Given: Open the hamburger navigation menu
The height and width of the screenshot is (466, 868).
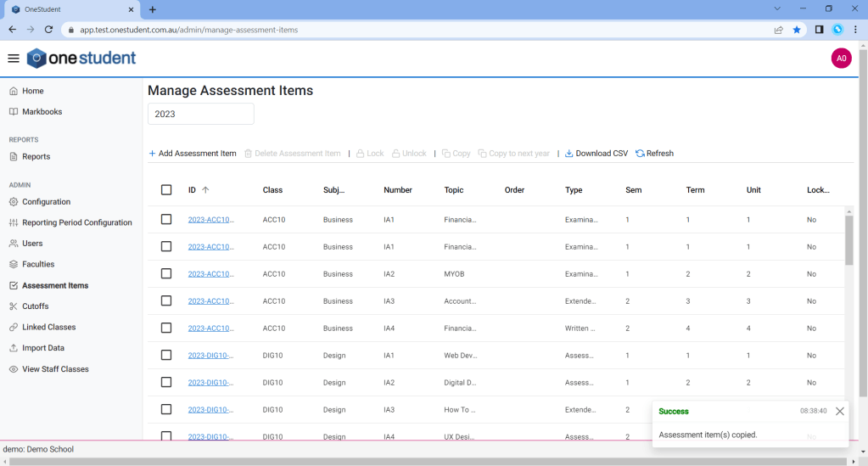Looking at the screenshot, I should pos(14,59).
